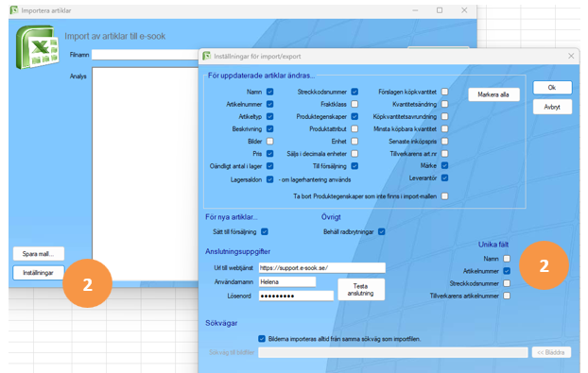Click the Sökväg till bildfiler field
588x373 pixels.
[x=393, y=352]
